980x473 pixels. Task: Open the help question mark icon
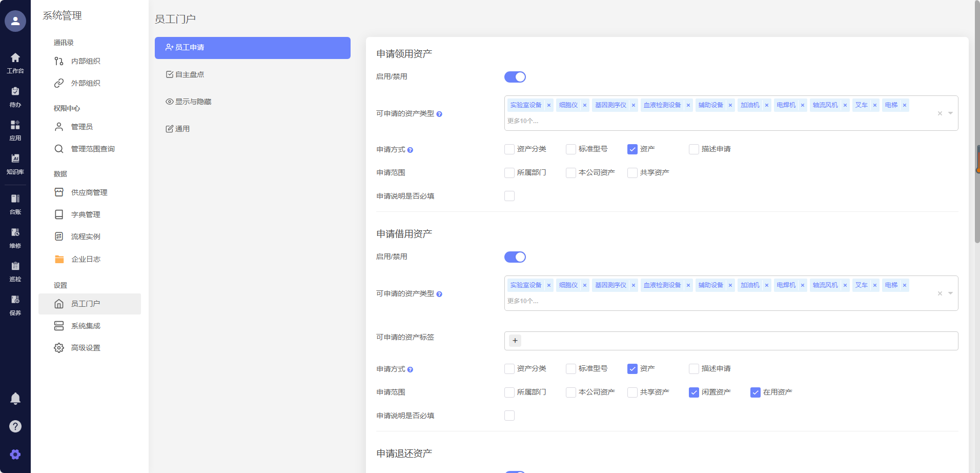pos(15,426)
